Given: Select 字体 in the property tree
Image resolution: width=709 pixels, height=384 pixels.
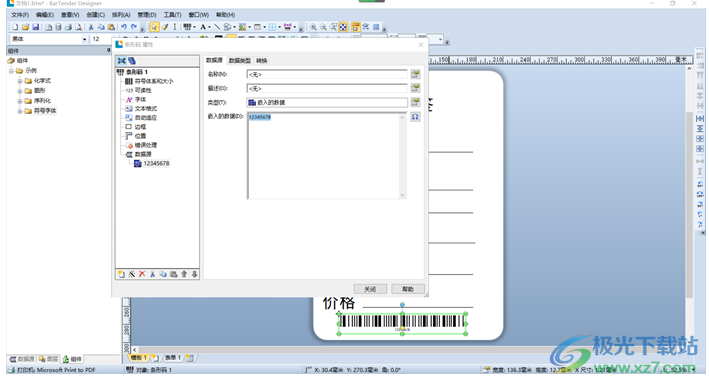Looking at the screenshot, I should (x=140, y=100).
